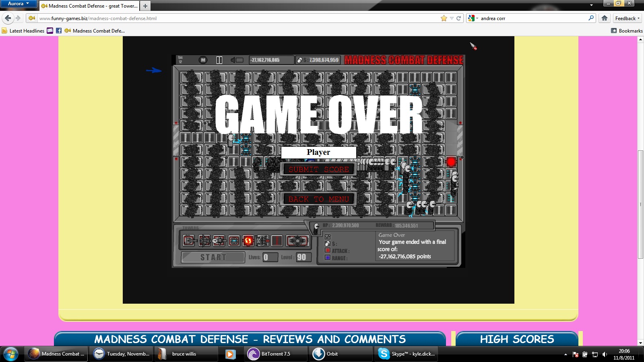Open the Facebook bookmark icon
Viewport: 644px width, 362px height.
(x=59, y=31)
